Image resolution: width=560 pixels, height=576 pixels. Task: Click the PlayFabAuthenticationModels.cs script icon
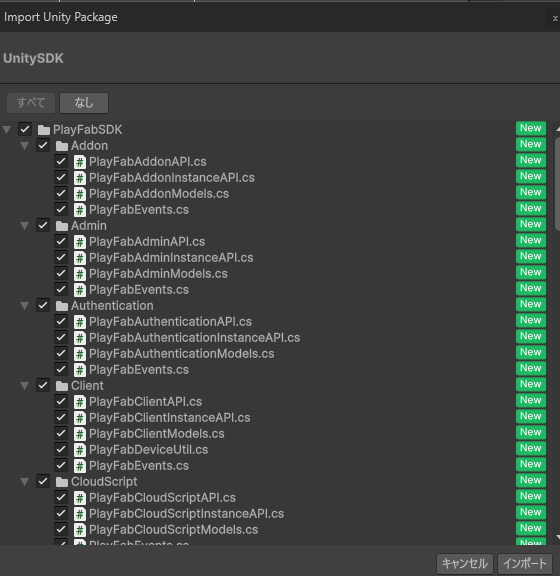click(80, 354)
